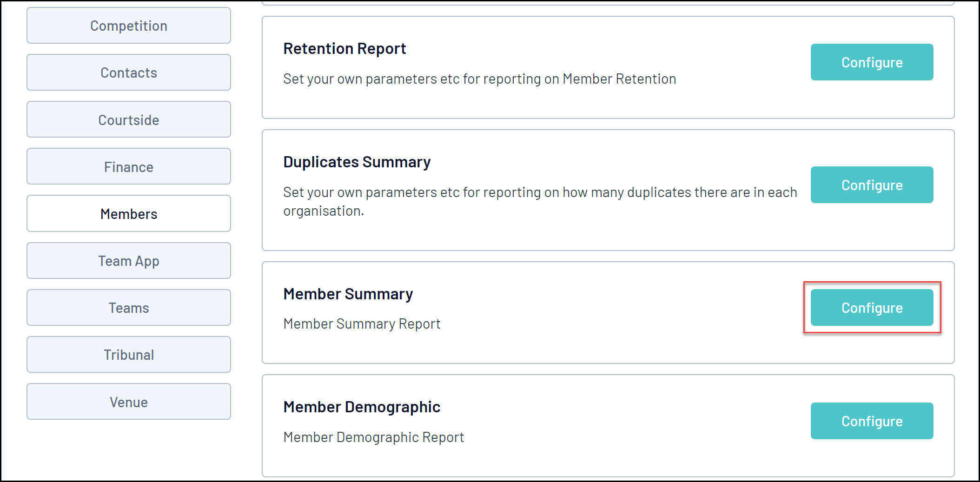
Task: Click the Member Retention description text
Action: 479,79
